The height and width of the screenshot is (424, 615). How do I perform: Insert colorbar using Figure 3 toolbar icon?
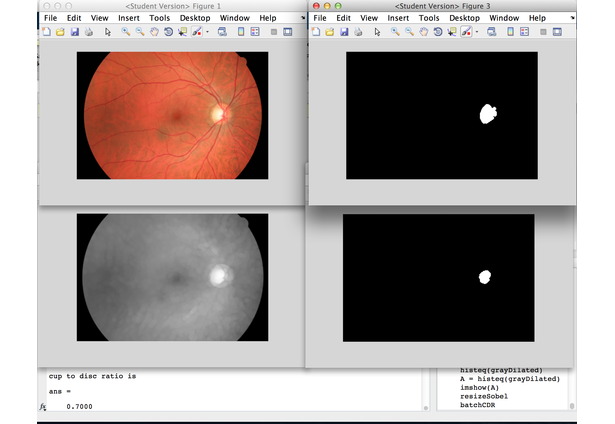(x=510, y=32)
